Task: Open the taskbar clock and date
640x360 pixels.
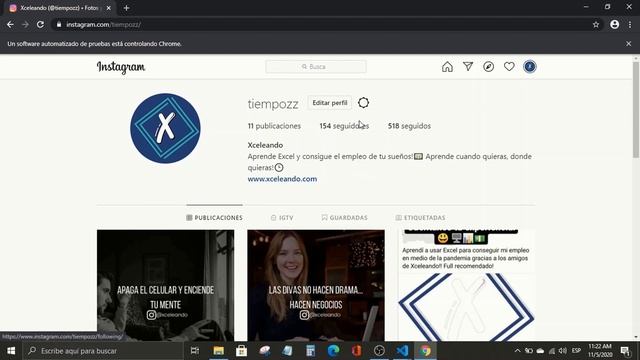Action: coord(600,351)
